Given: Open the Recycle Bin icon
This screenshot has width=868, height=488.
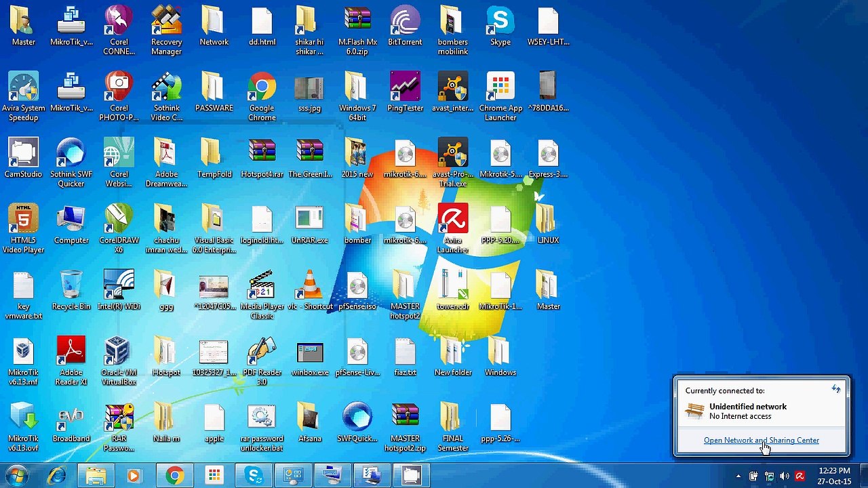Looking at the screenshot, I should click(x=71, y=291).
